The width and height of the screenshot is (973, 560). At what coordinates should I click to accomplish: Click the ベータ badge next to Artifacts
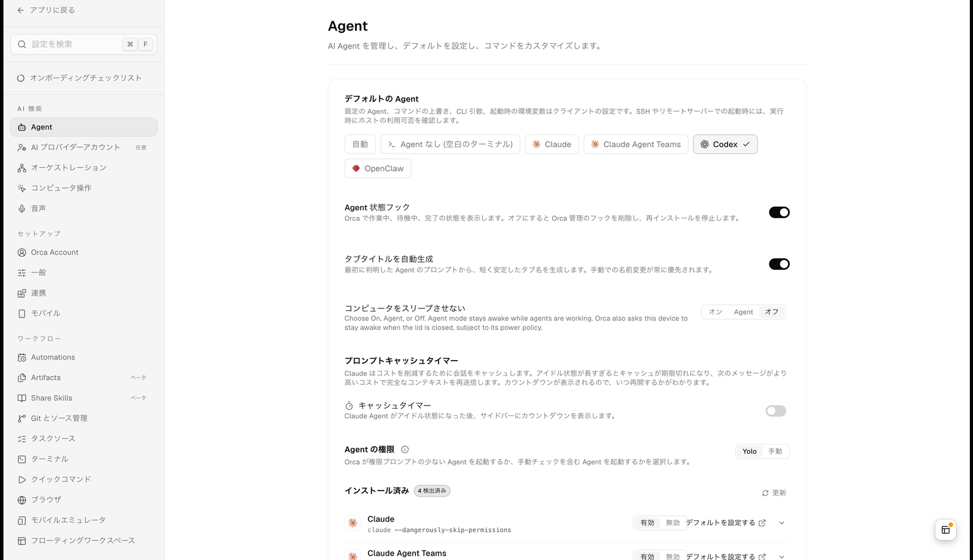click(x=139, y=378)
